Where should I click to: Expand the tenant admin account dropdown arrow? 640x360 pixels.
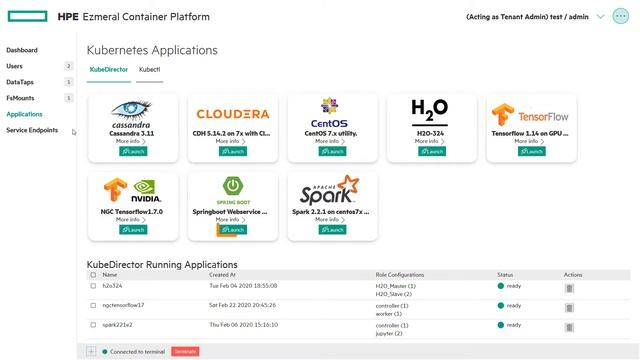[x=600, y=17]
